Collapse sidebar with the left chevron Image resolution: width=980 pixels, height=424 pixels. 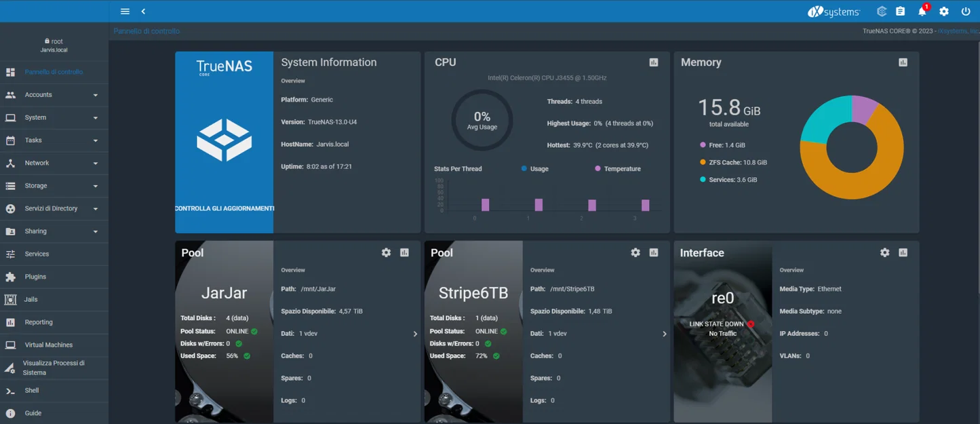(x=143, y=12)
